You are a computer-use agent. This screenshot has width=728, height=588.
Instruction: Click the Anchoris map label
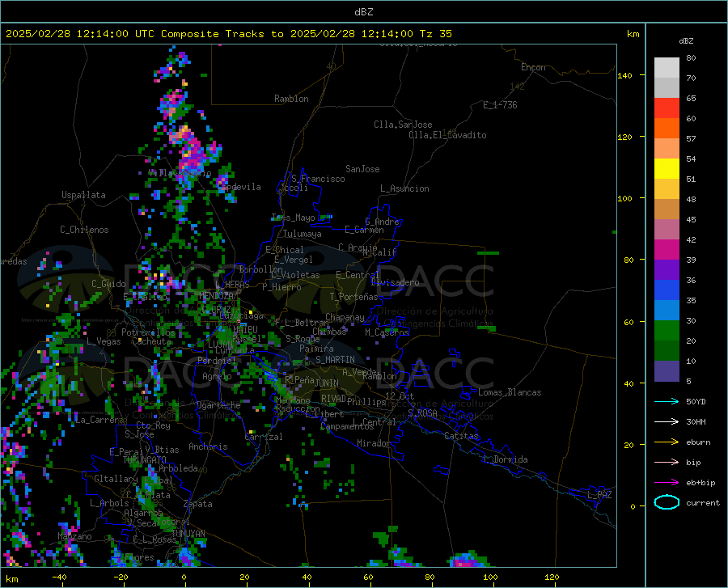(208, 447)
